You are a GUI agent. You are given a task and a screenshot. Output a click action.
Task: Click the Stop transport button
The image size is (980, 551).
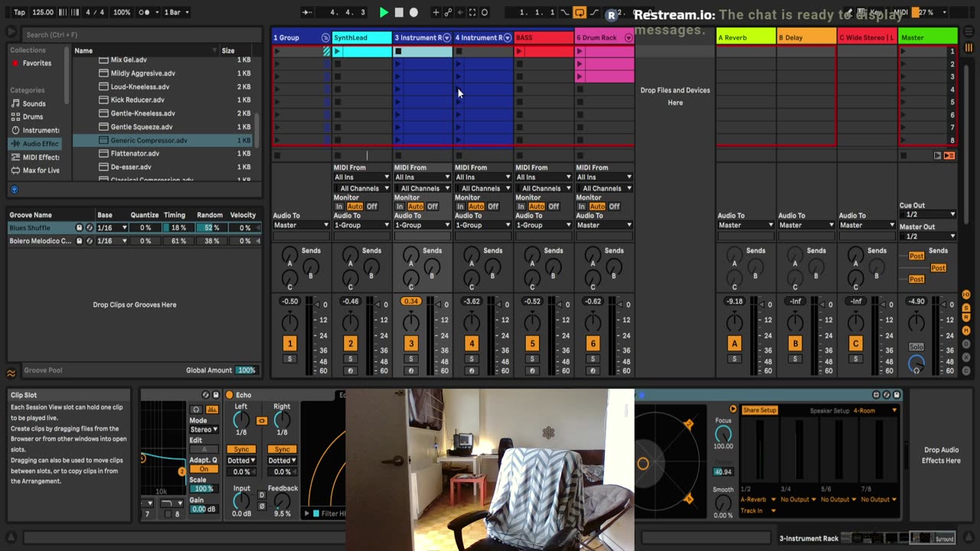(399, 12)
